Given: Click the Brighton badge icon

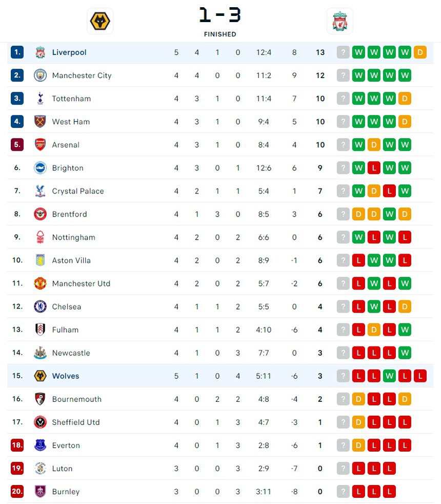Looking at the screenshot, I should pos(40,168).
